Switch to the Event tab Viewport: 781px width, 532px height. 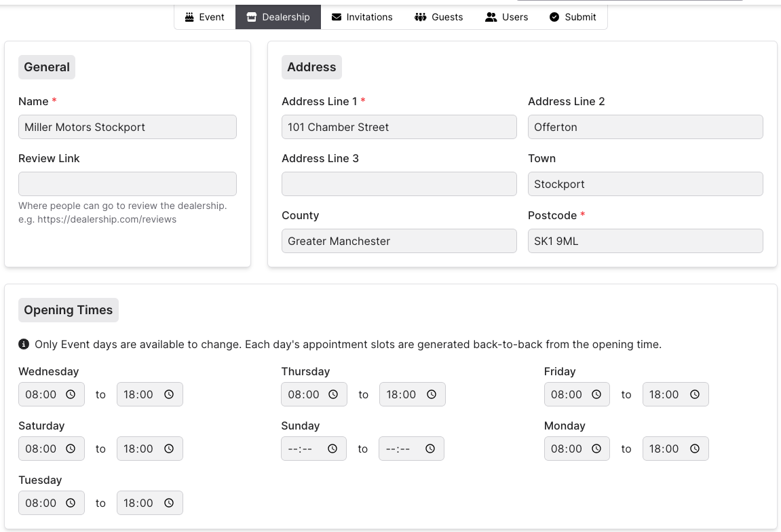point(204,17)
